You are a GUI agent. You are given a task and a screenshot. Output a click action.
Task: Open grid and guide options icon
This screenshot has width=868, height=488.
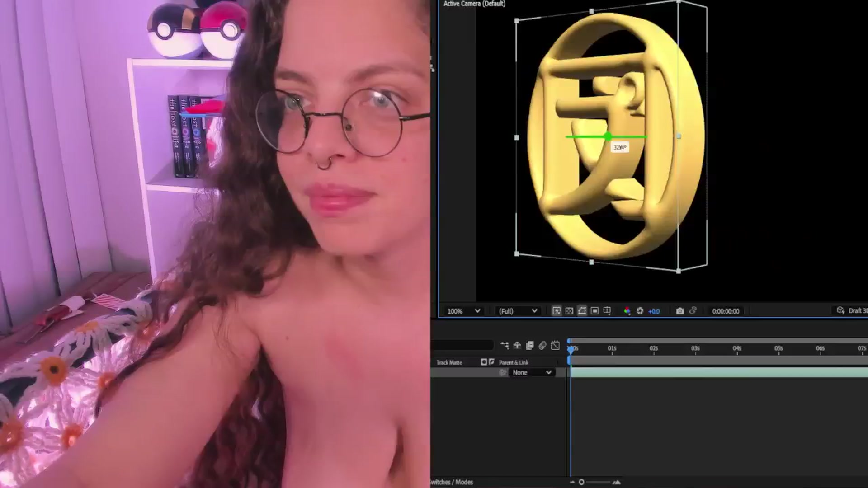(x=607, y=311)
